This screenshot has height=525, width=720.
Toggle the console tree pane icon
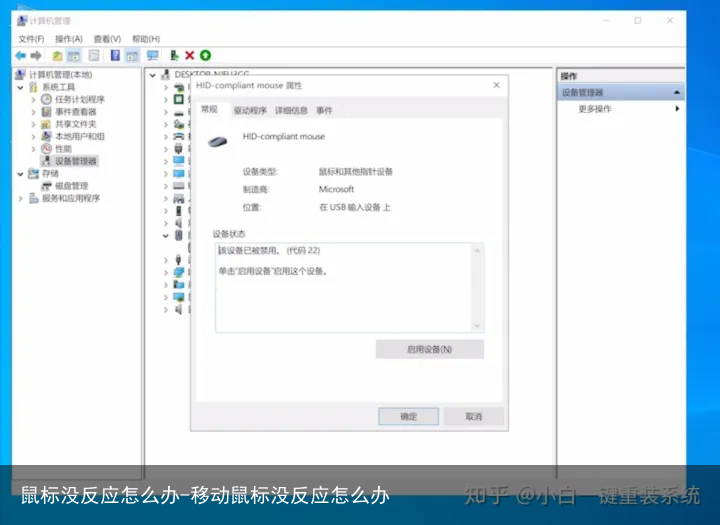[x=73, y=56]
